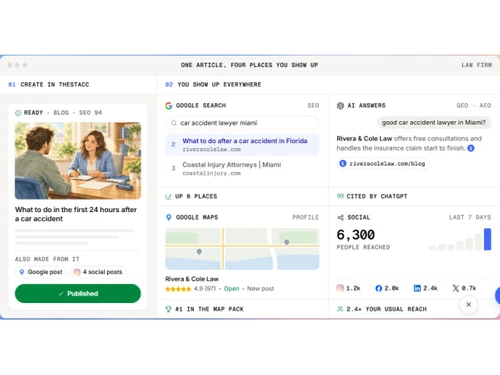This screenshot has height=375, width=500.
Task: Click the Google post chip
Action: [41, 272]
